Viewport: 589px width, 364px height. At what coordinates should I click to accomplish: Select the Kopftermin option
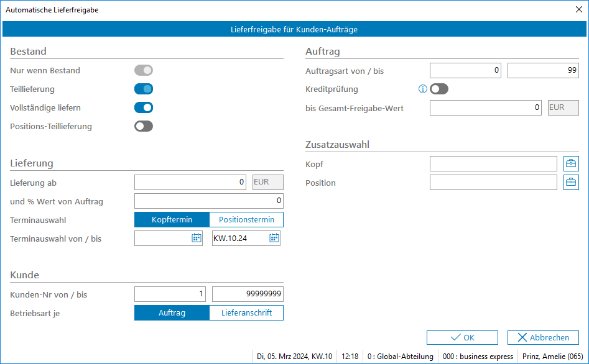coord(172,220)
